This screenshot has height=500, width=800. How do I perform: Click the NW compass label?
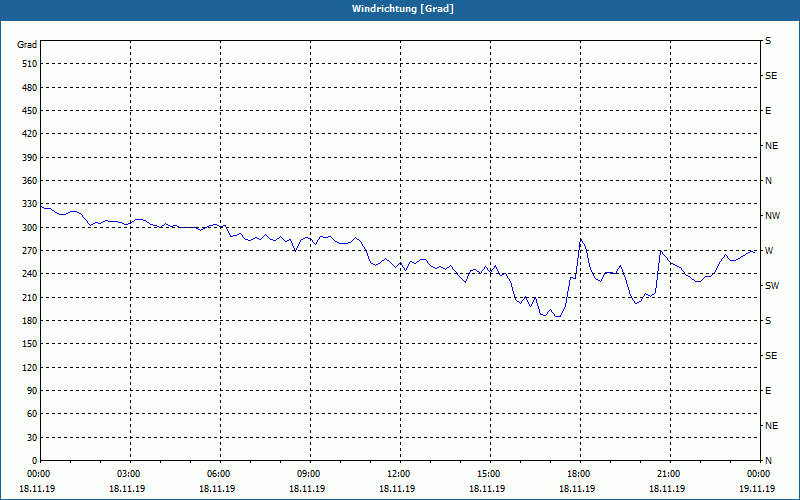tap(772, 216)
